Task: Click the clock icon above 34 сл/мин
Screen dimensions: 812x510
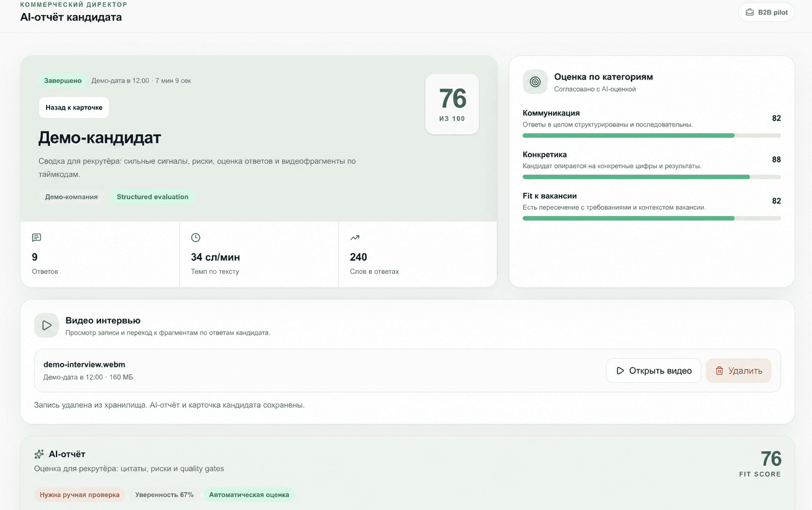Action: coord(195,238)
